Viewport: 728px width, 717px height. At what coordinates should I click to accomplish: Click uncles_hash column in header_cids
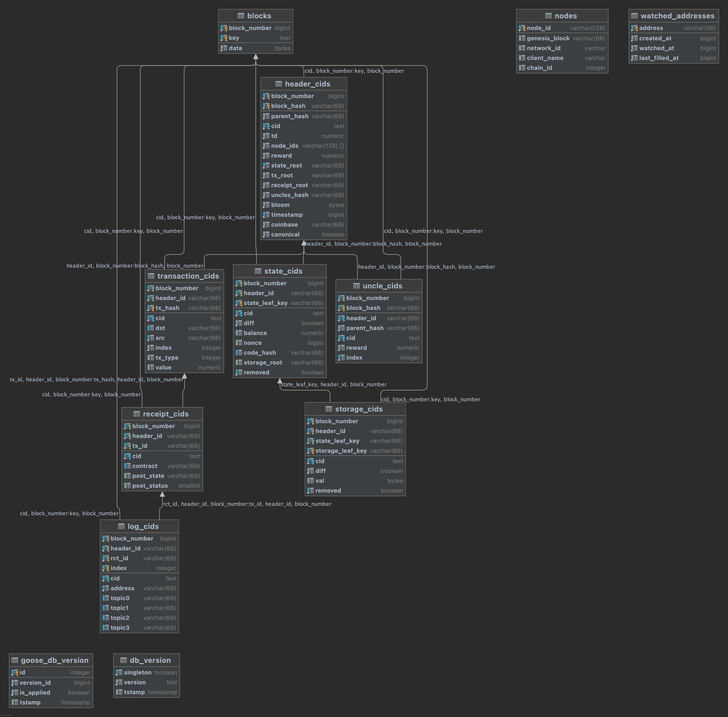click(x=303, y=195)
